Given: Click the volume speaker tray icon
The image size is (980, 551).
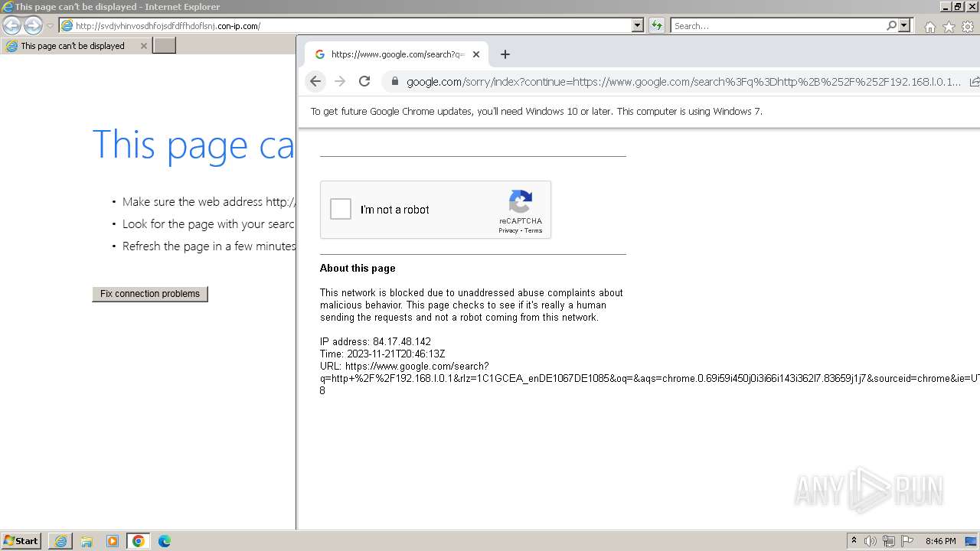Looking at the screenshot, I should 871,541.
